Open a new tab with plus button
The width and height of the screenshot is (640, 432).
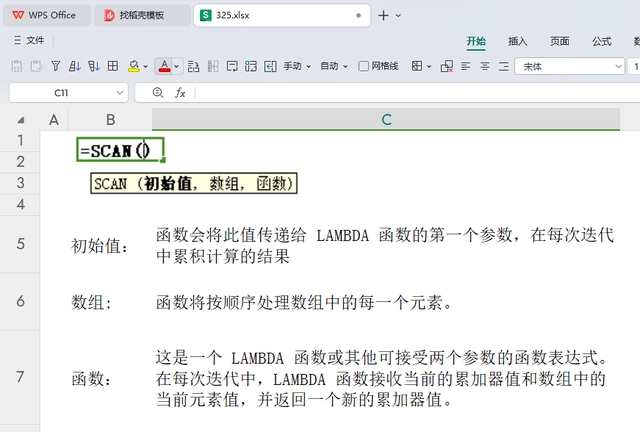383,16
